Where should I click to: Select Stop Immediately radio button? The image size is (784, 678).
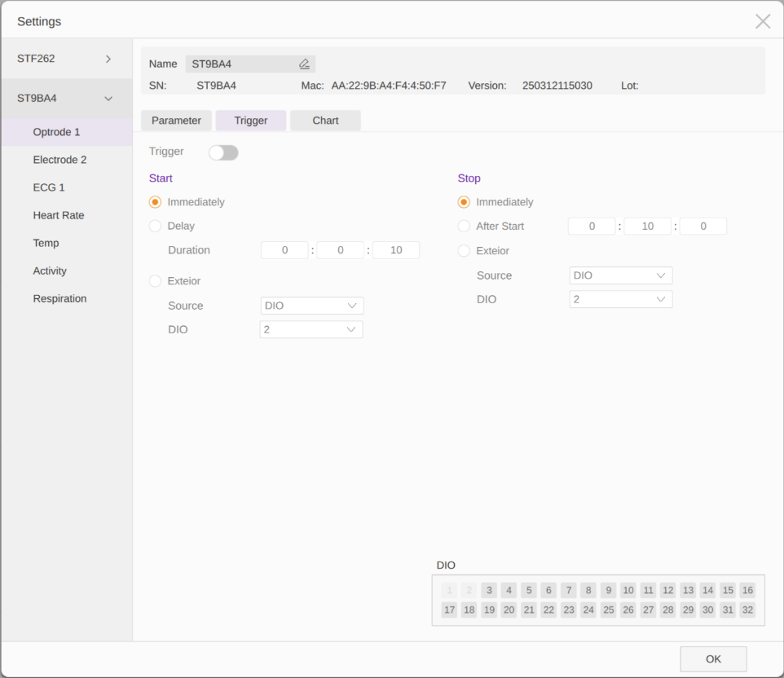[464, 202]
